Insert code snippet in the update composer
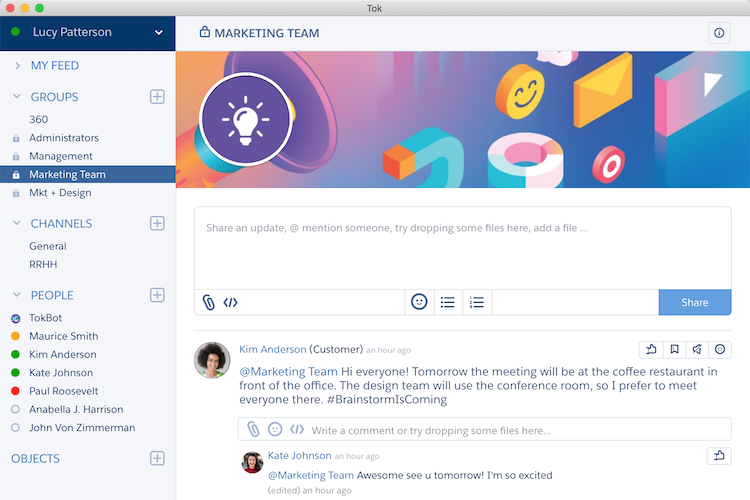750x500 pixels. [x=230, y=302]
